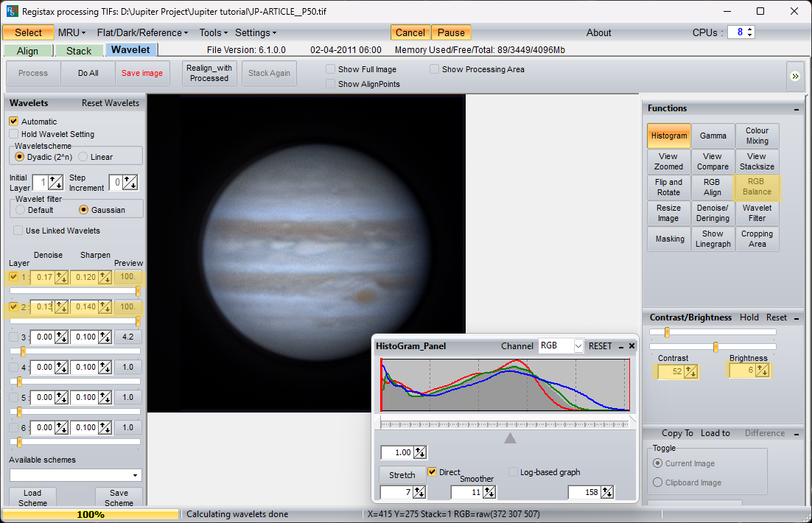The image size is (812, 523).
Task: Enable Show Processing Area
Action: coord(434,69)
